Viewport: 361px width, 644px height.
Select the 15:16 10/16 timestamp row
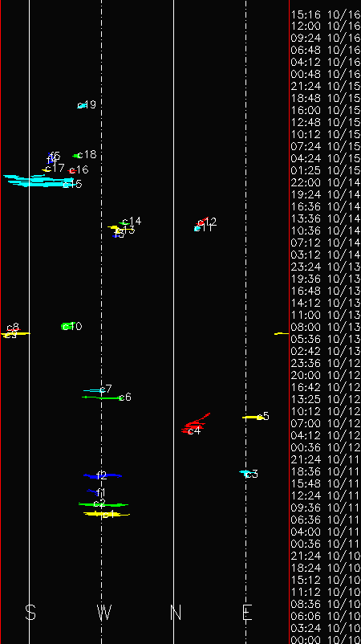click(326, 14)
